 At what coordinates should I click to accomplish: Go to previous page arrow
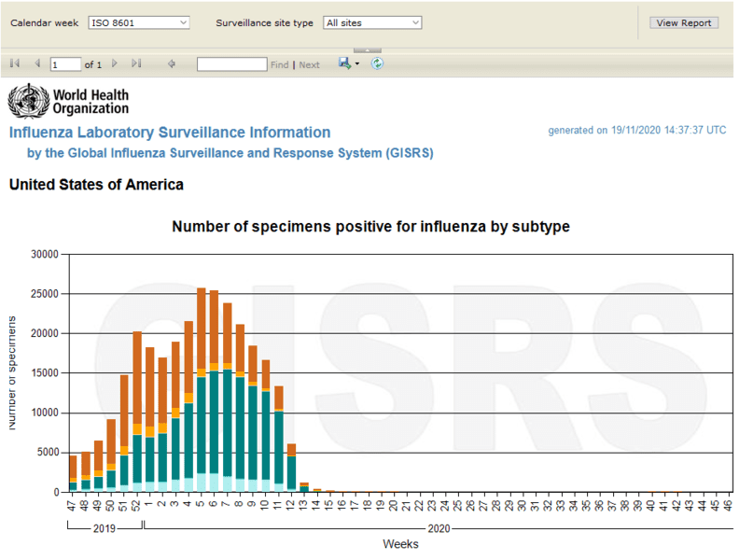37,63
